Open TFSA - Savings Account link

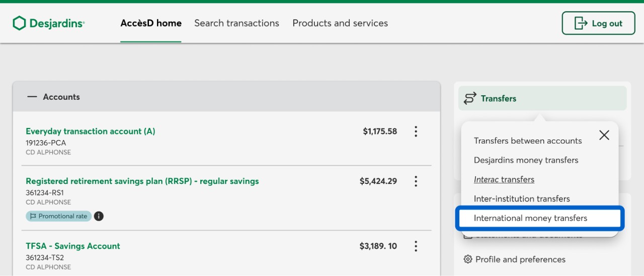73,246
